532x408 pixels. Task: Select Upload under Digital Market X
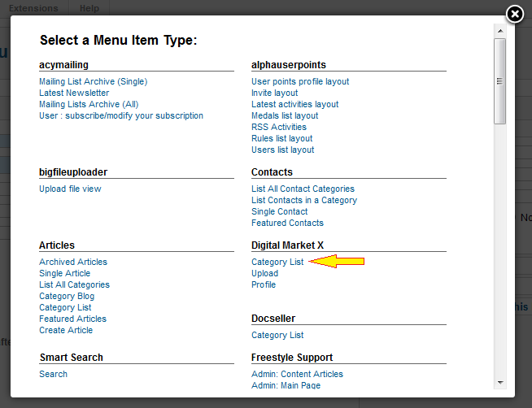[264, 273]
